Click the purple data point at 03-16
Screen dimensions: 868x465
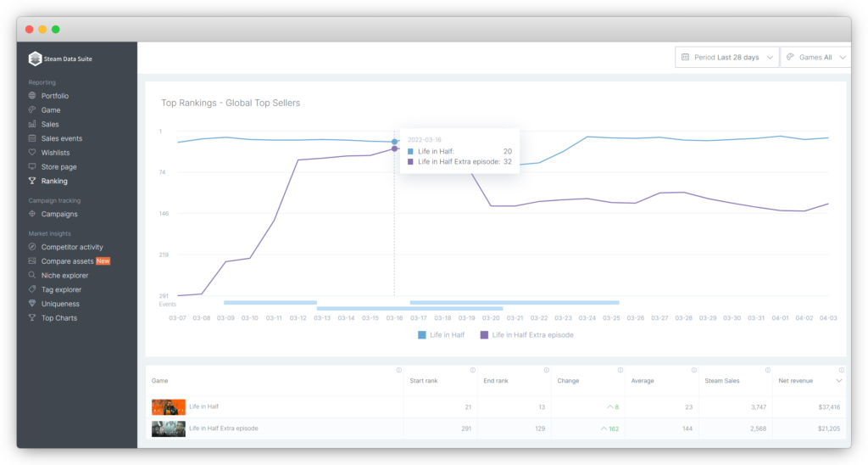click(x=394, y=148)
